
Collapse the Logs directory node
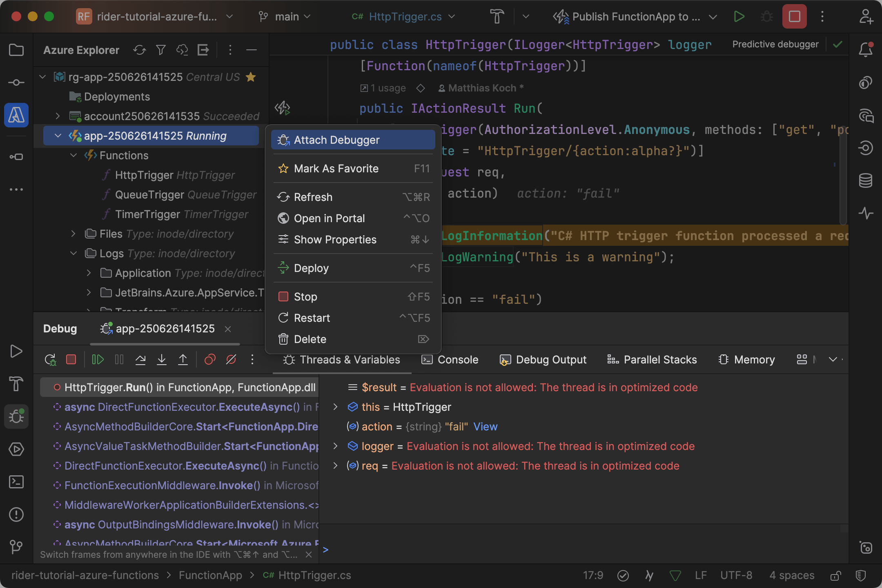pos(73,253)
